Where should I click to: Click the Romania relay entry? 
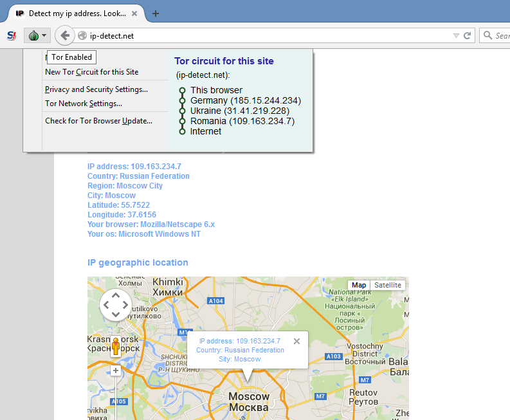pos(242,121)
